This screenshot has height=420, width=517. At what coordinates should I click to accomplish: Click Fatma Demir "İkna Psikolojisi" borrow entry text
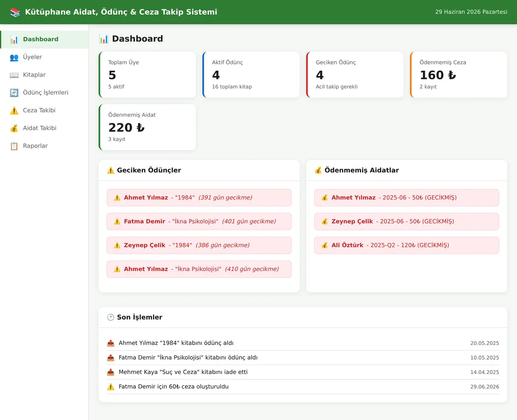pos(188,358)
